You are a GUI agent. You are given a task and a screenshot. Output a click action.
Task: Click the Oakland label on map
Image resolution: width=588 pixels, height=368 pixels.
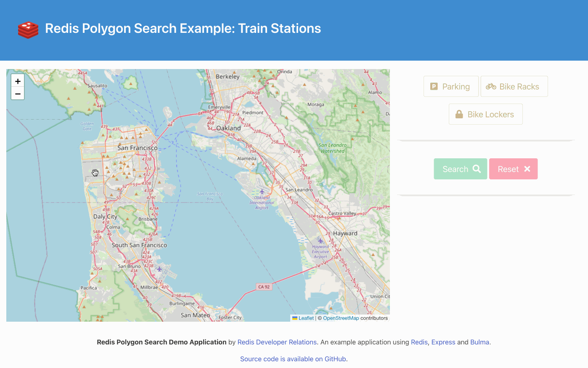click(228, 128)
